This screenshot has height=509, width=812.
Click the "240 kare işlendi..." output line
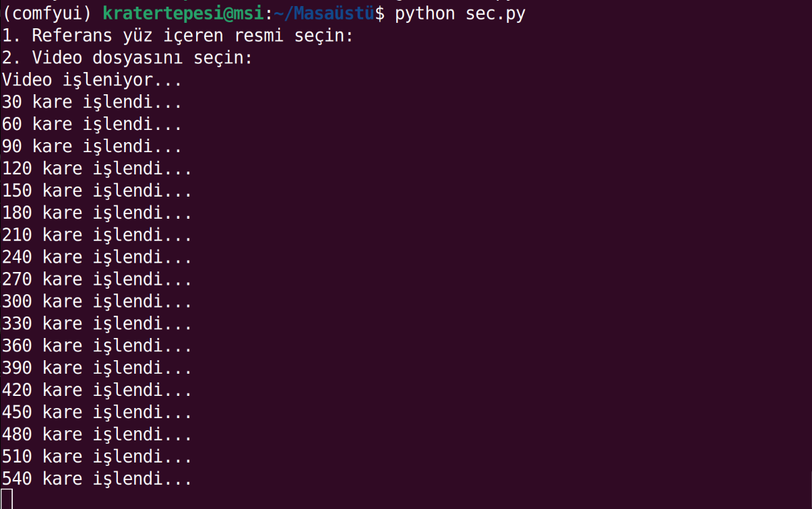(x=97, y=258)
